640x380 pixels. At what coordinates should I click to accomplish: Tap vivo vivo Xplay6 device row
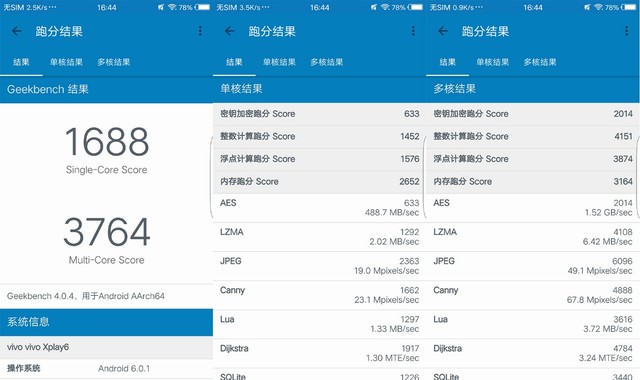(106, 347)
